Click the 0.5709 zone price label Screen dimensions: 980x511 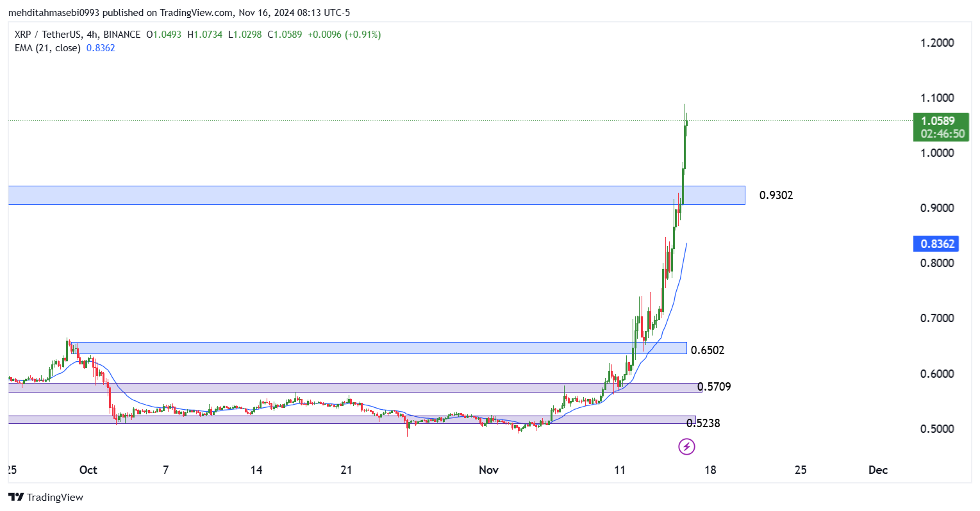point(714,387)
